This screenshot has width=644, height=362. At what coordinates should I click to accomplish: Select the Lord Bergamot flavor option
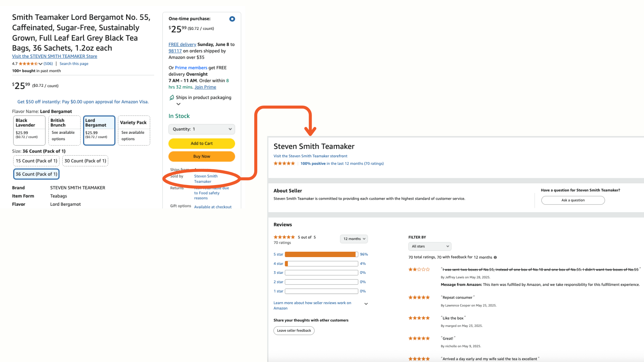tap(99, 130)
